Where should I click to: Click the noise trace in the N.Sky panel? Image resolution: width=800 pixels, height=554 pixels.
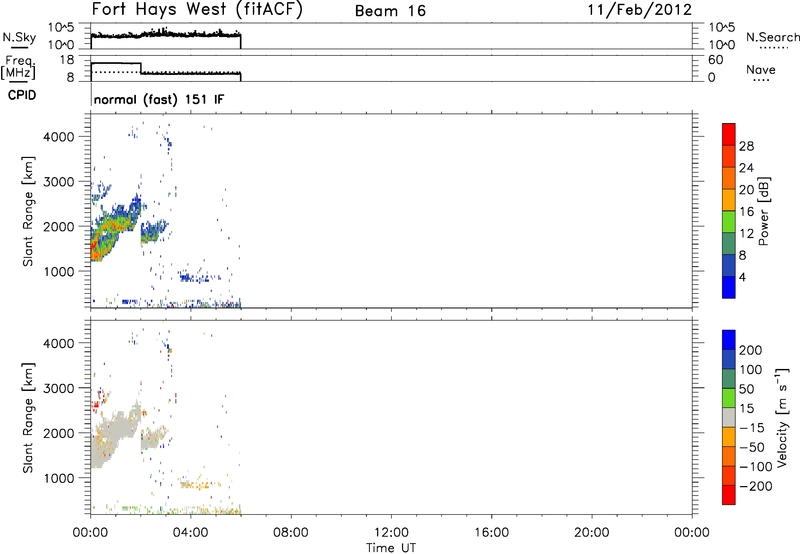166,35
